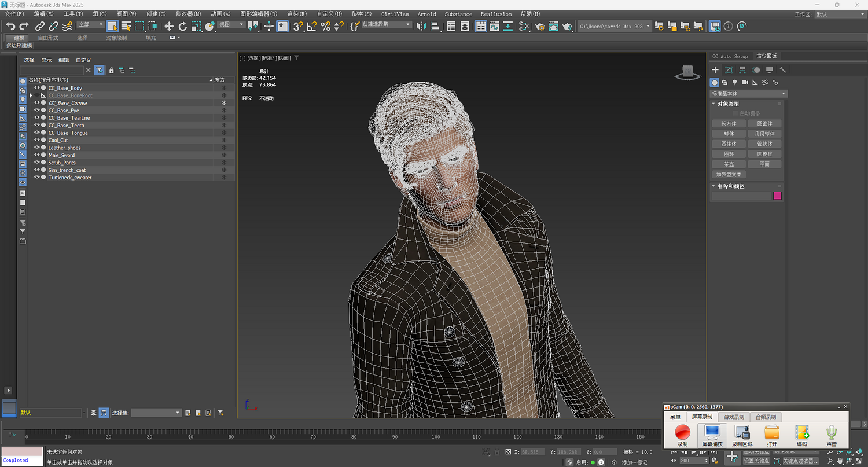Image resolution: width=868 pixels, height=467 pixels.
Task: Select the Lights category icon
Action: (735, 83)
